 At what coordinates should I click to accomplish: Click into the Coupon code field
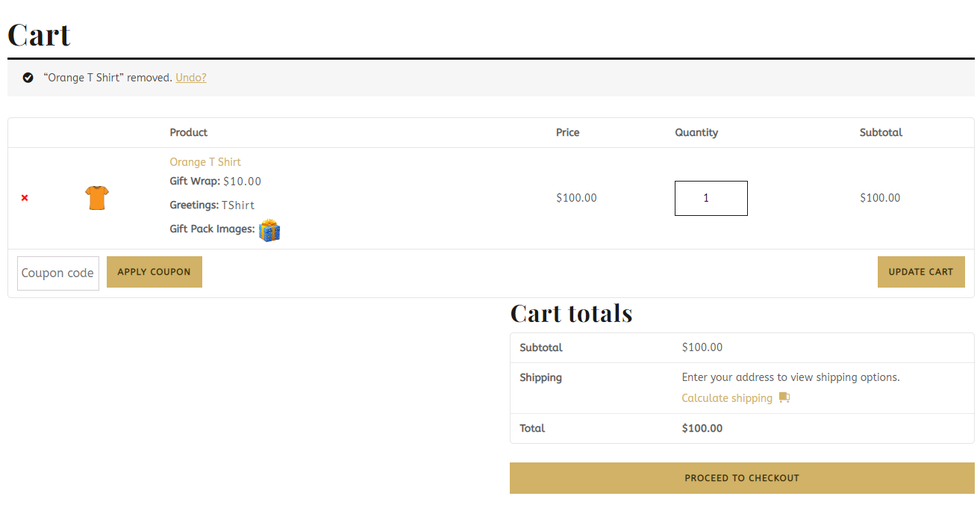[x=58, y=273]
